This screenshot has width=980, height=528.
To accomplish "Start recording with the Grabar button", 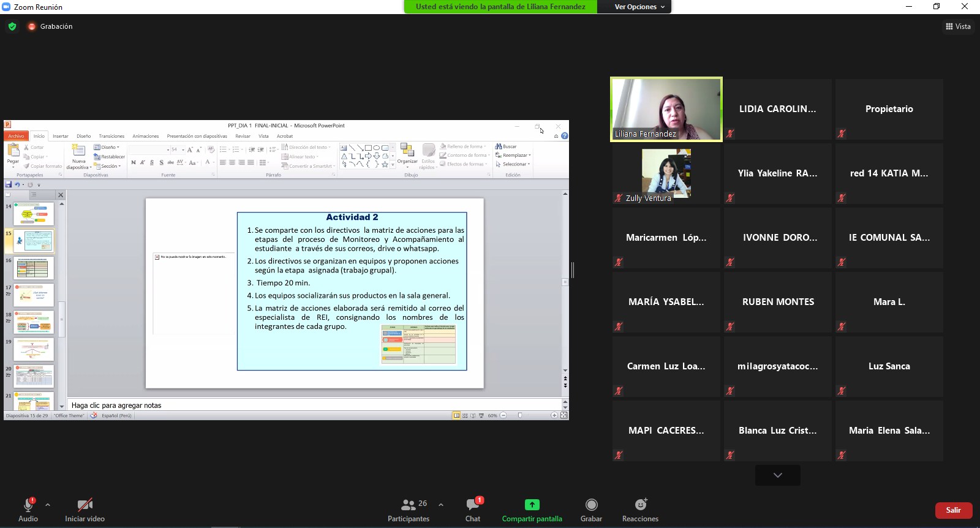I will pos(591,510).
